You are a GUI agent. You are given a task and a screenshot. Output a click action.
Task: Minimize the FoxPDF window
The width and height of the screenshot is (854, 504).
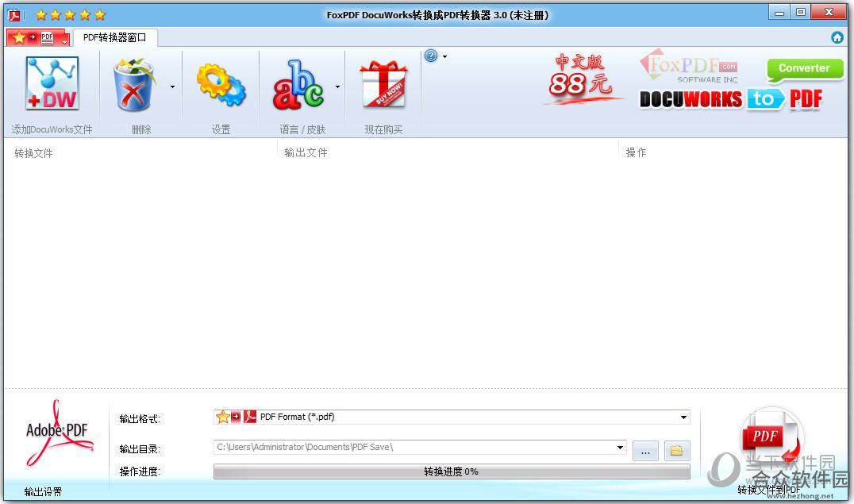point(779,12)
